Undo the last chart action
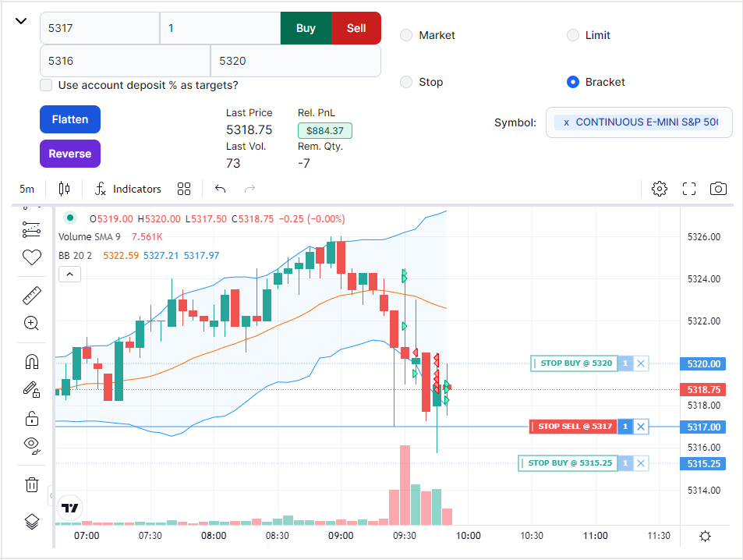The width and height of the screenshot is (743, 560). click(x=220, y=189)
